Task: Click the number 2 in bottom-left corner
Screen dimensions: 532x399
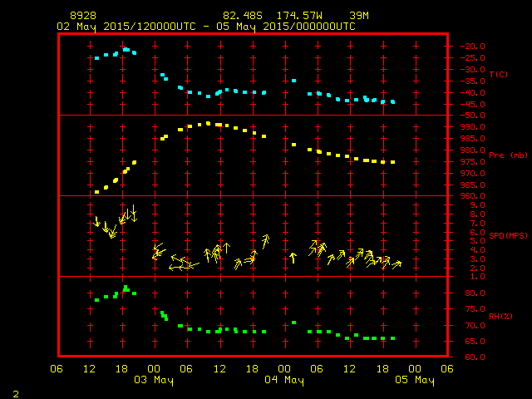Action: (15, 392)
